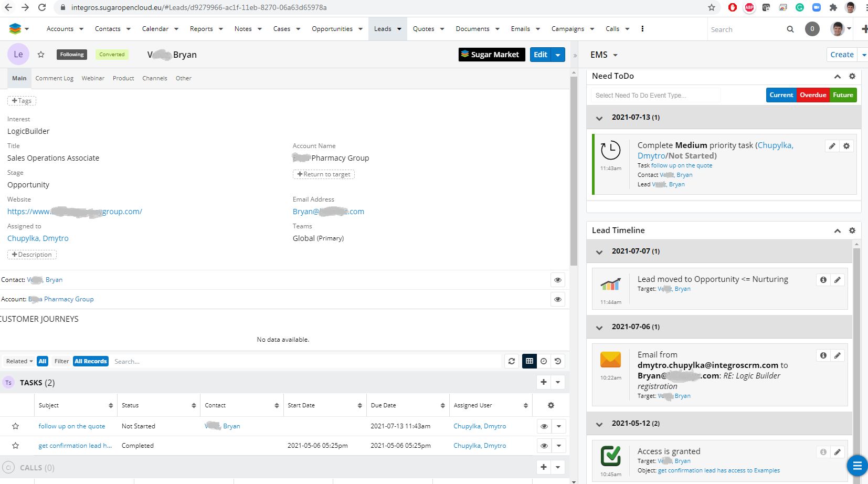Open the Related subpanel filter dropdown
The image size is (868, 484).
19,361
